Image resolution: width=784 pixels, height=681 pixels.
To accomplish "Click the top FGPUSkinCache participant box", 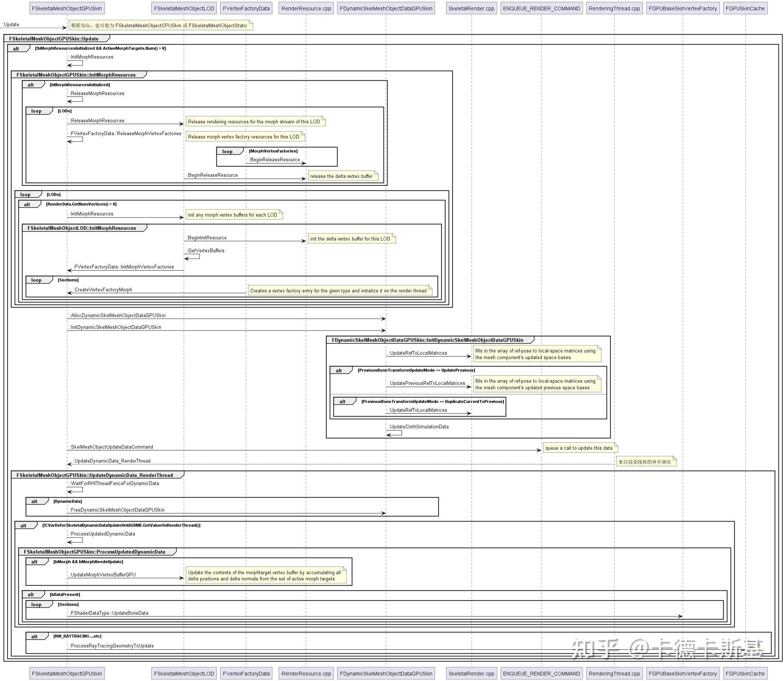I will coord(745,8).
